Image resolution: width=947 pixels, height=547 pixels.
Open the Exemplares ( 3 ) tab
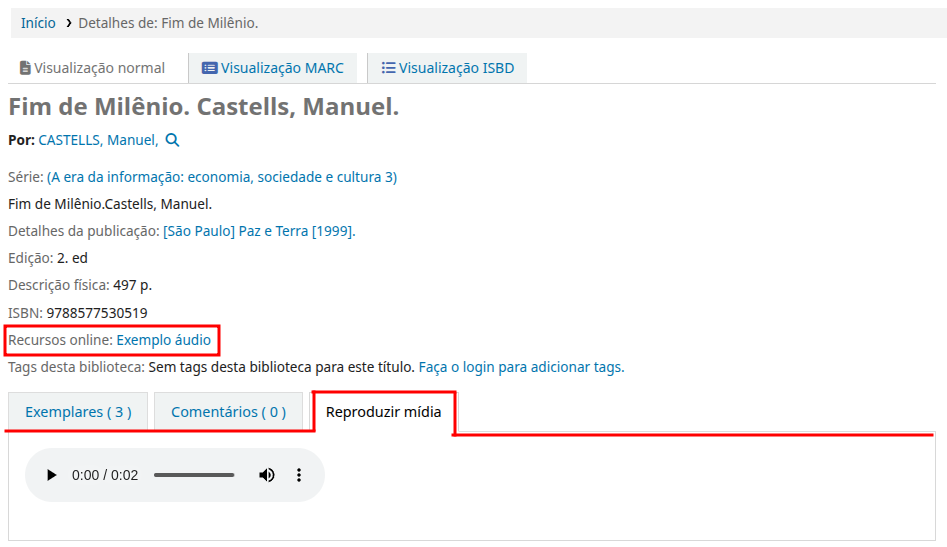coord(78,412)
